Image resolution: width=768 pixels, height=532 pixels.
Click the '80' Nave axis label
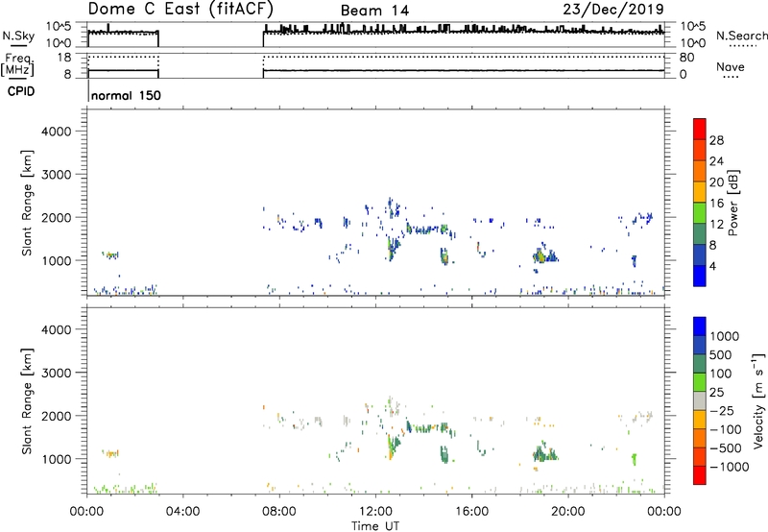point(686,58)
